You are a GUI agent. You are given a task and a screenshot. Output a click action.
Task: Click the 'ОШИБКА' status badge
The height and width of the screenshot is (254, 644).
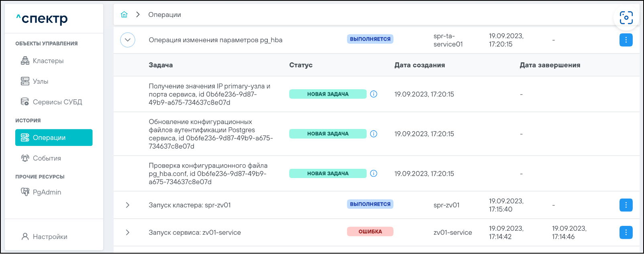[x=370, y=231]
